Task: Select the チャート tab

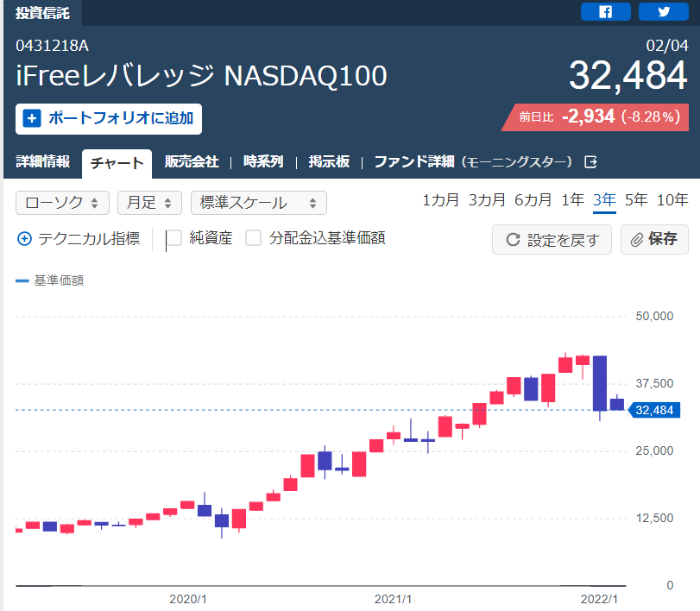Action: (x=117, y=163)
